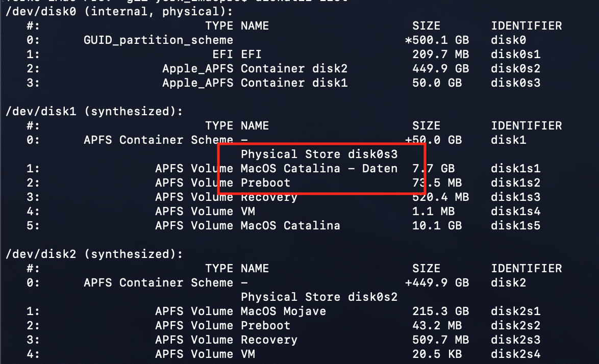Viewport: 599px width, 364px height.
Task: Select the Physical Store disk0s3 text
Action: click(319, 154)
